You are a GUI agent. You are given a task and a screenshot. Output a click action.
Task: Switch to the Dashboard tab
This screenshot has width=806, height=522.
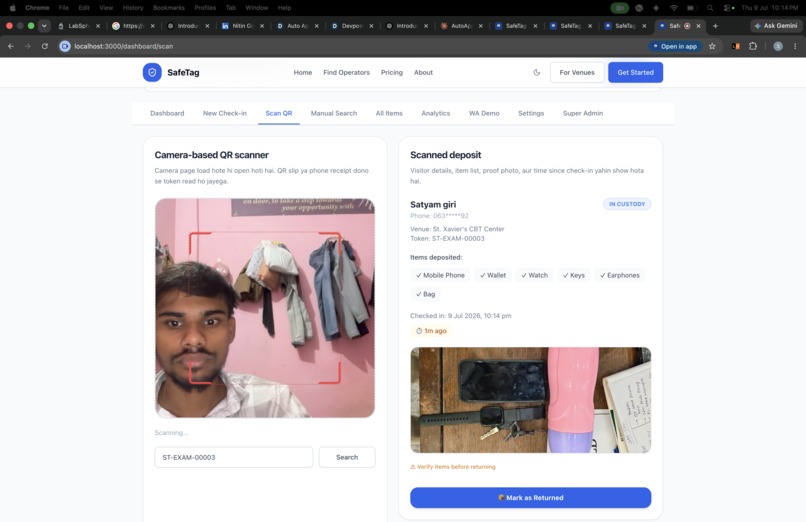click(x=167, y=113)
